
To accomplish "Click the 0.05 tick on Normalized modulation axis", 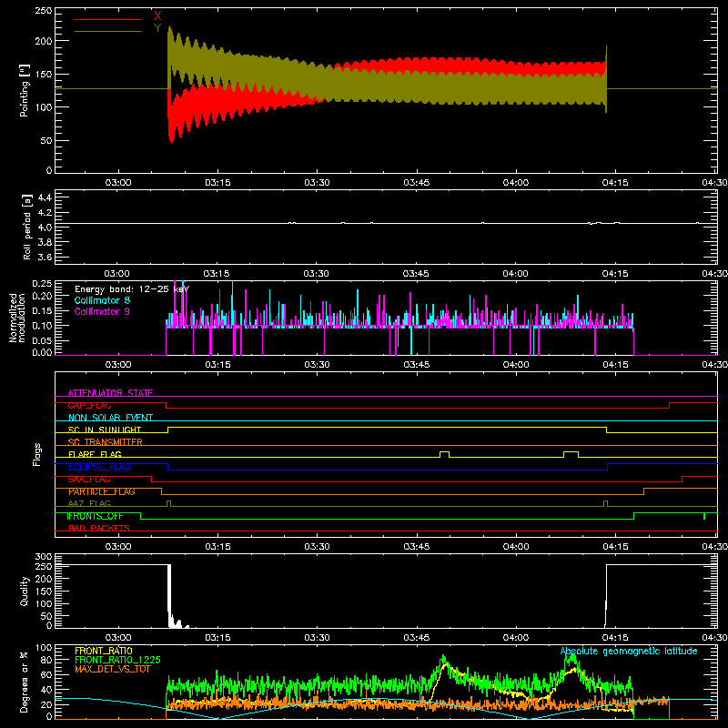I will coord(43,340).
